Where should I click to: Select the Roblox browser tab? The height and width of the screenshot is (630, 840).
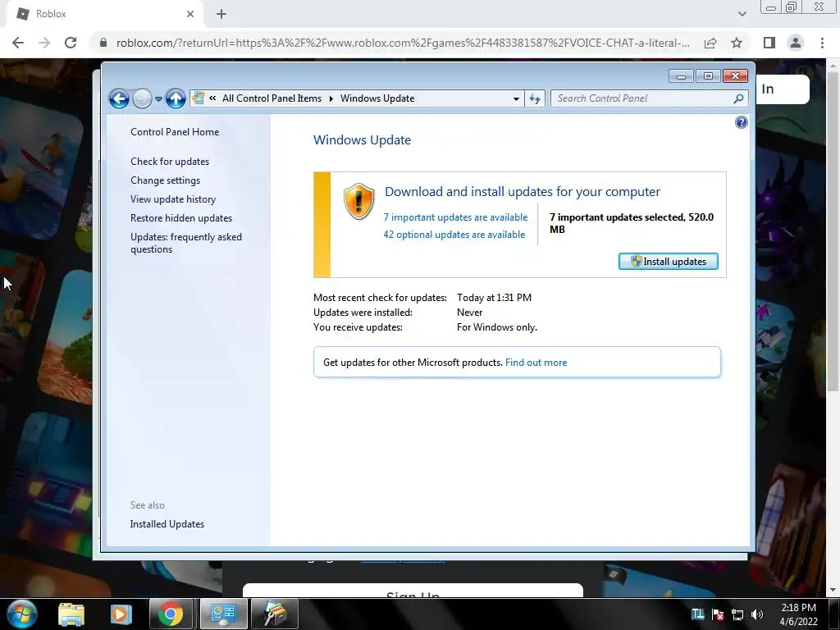click(x=104, y=14)
